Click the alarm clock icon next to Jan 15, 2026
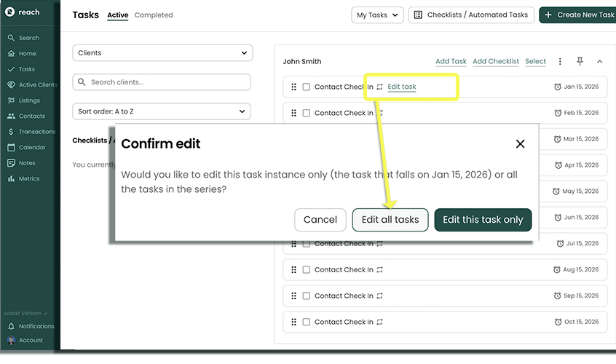Viewport: 616px width, 364px height. pyautogui.click(x=558, y=87)
